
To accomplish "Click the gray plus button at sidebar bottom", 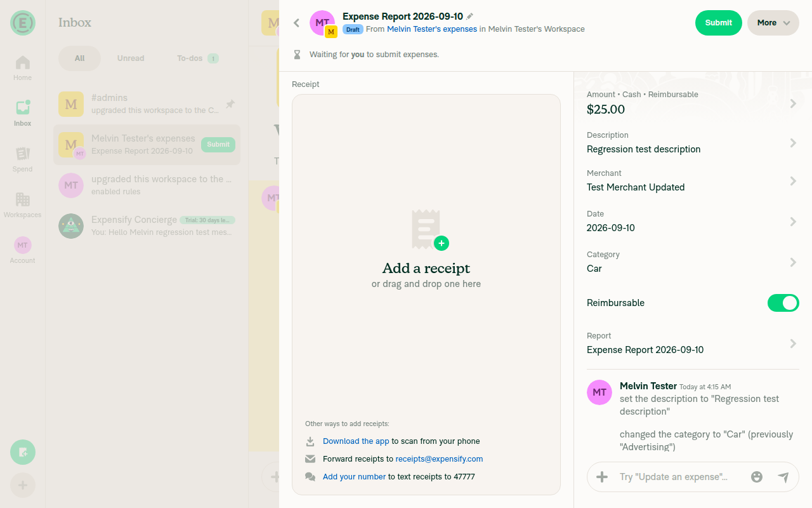I will click(x=23, y=485).
